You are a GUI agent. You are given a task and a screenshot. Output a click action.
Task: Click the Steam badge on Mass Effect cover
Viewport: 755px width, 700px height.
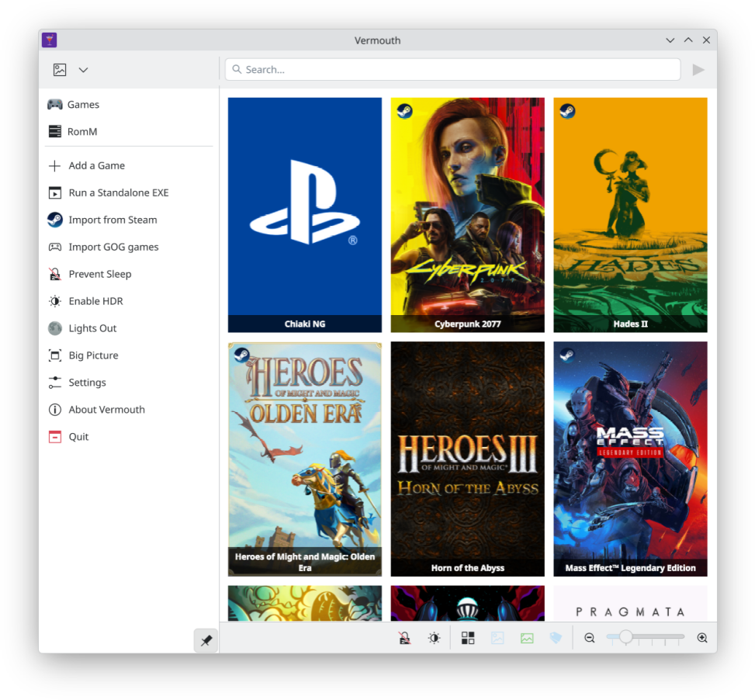[x=567, y=355]
